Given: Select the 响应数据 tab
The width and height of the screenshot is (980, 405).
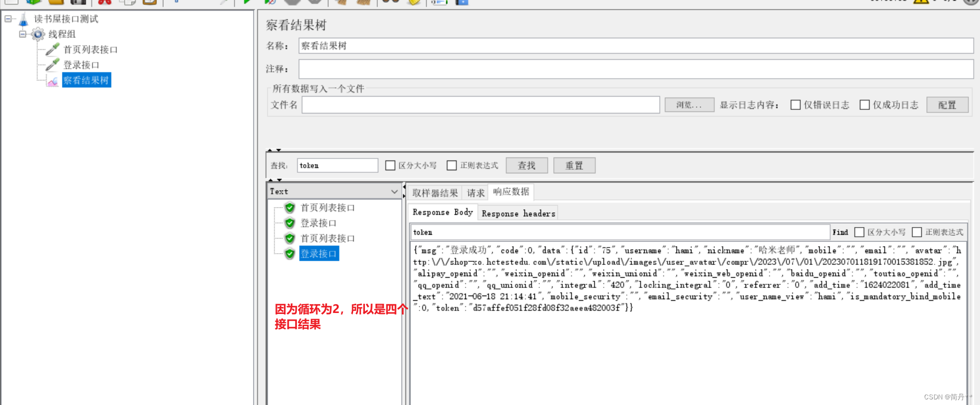Looking at the screenshot, I should pyautogui.click(x=511, y=192).
